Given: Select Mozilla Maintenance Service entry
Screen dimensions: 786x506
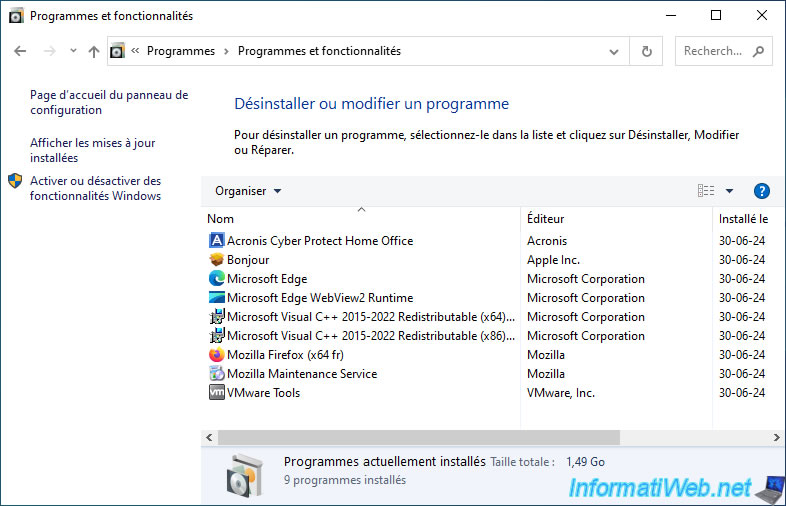Looking at the screenshot, I should [302, 374].
